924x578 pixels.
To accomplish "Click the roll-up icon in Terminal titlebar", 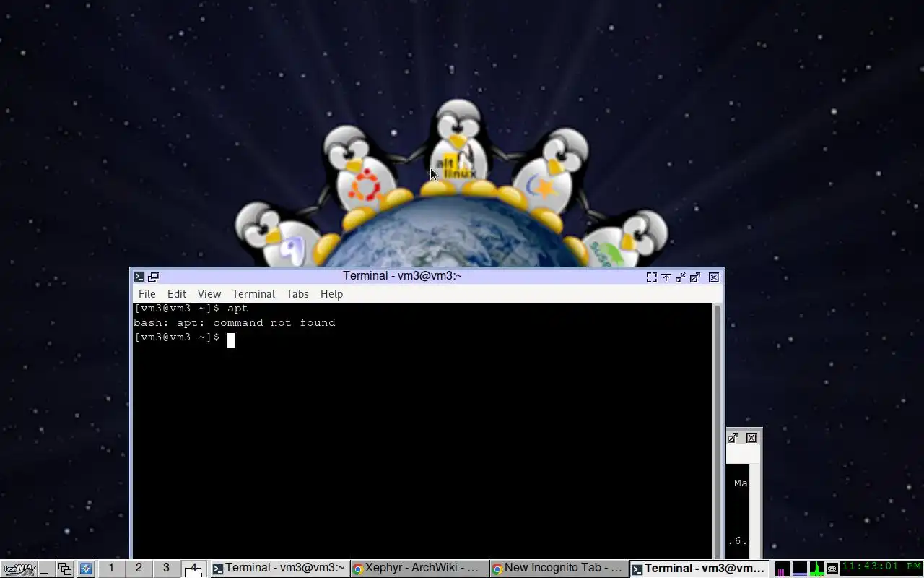I will pyautogui.click(x=666, y=277).
